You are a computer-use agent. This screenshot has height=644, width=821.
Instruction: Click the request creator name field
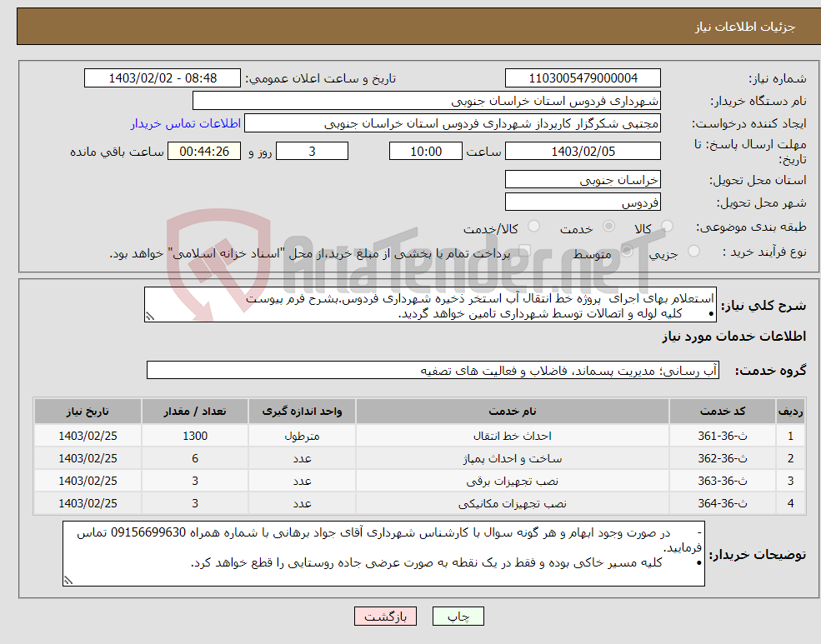(453, 123)
